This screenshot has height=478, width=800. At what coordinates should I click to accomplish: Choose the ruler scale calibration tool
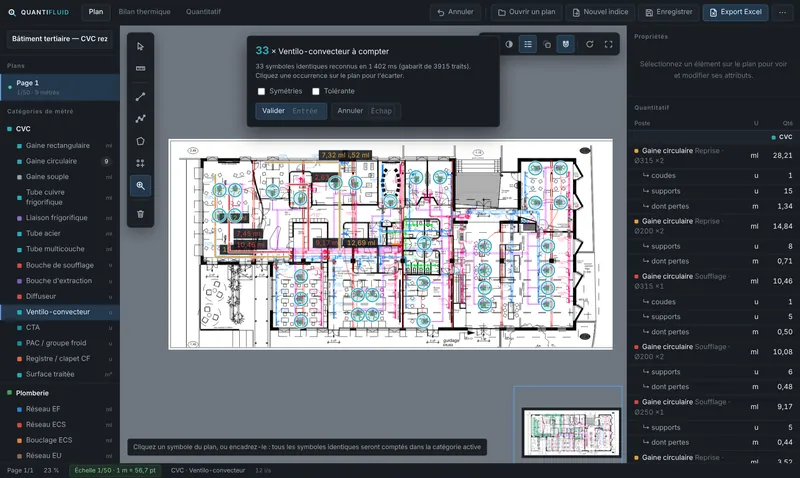pyautogui.click(x=140, y=68)
